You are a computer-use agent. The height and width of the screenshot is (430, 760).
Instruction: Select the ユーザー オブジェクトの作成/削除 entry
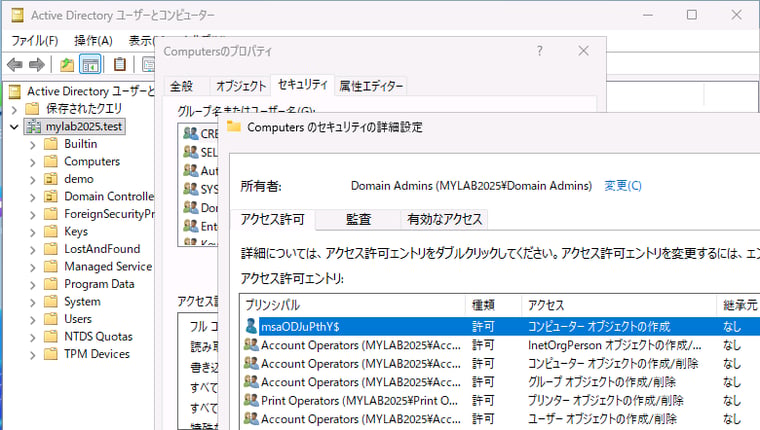coord(500,419)
